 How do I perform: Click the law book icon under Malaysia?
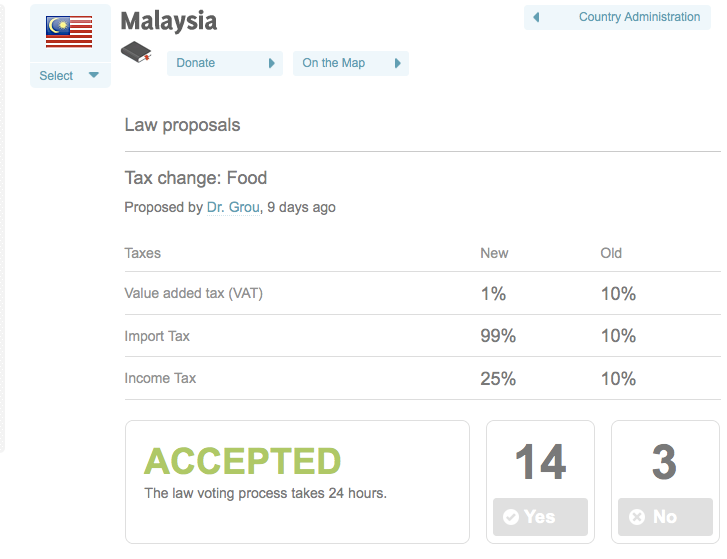(135, 53)
